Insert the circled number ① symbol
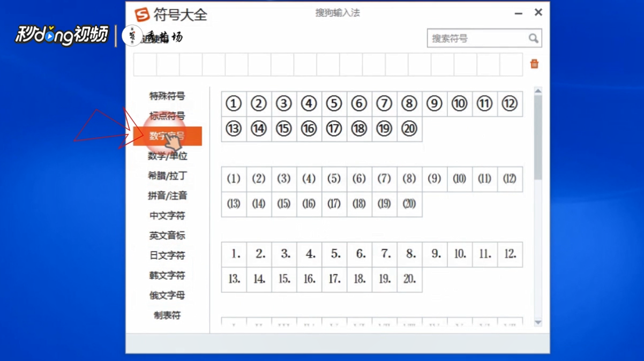The width and height of the screenshot is (644, 361). (x=234, y=103)
